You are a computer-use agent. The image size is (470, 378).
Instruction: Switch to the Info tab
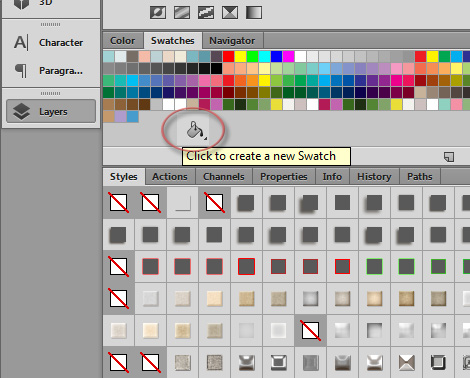tap(332, 177)
